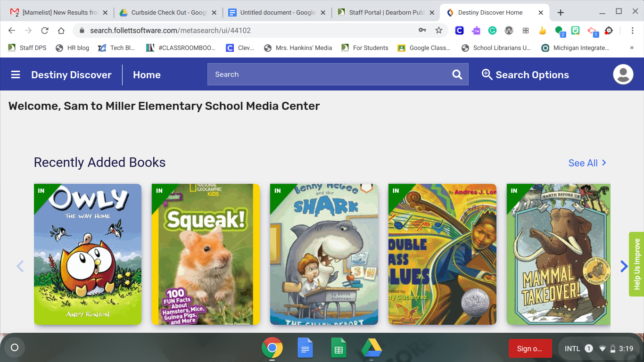Screen dimensions: 644x362
Task: Open the Clev... bookmark
Action: click(x=240, y=48)
